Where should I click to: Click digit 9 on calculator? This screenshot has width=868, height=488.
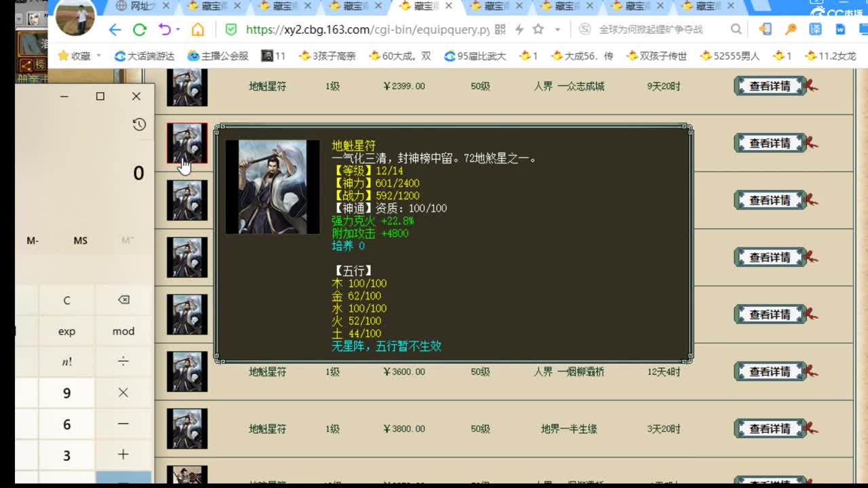(x=66, y=393)
